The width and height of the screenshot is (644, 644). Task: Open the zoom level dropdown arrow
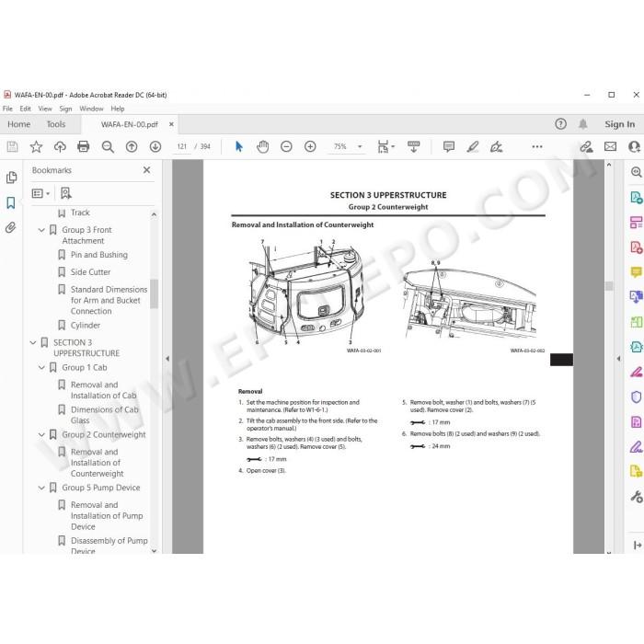pyautogui.click(x=360, y=146)
